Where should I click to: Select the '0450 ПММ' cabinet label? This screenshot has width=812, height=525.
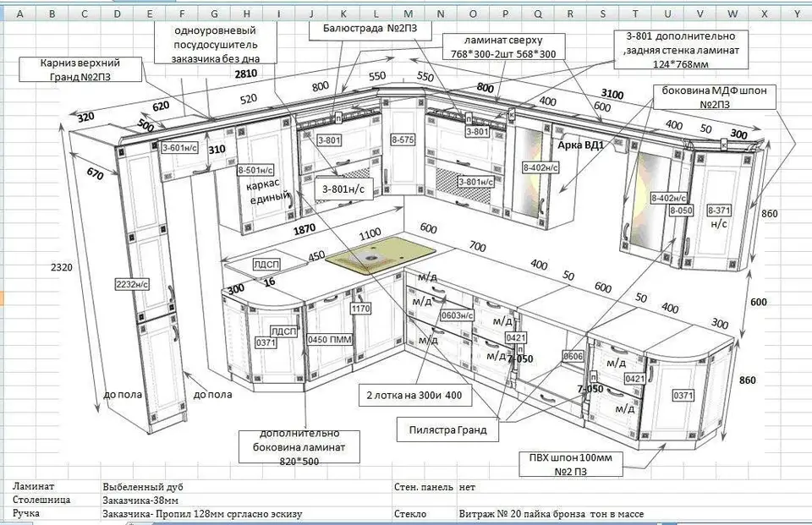[x=329, y=340]
